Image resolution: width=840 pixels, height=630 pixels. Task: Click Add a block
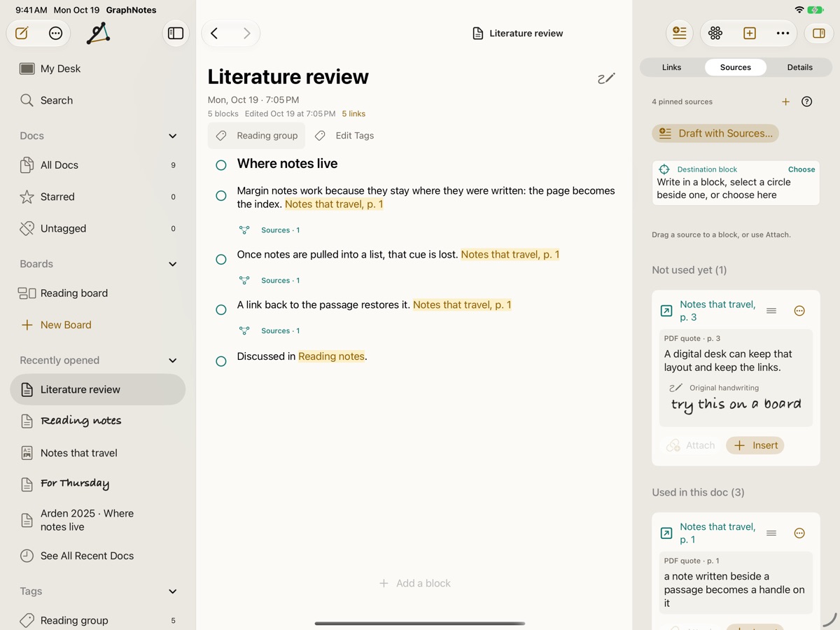pos(415,583)
